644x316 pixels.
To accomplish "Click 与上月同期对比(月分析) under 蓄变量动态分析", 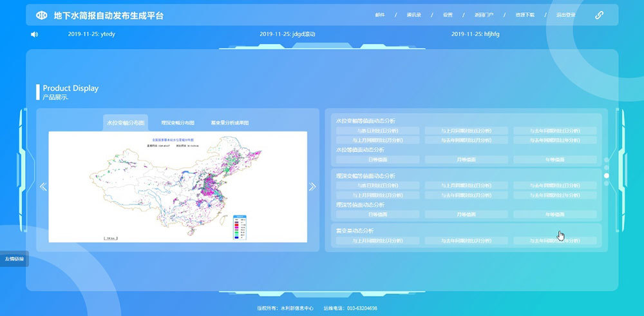I will (x=378, y=241).
